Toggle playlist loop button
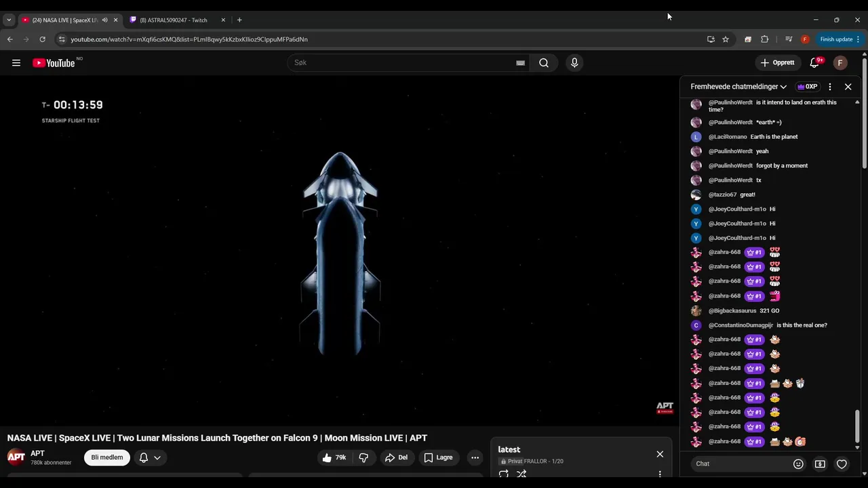The width and height of the screenshot is (868, 488). [504, 474]
